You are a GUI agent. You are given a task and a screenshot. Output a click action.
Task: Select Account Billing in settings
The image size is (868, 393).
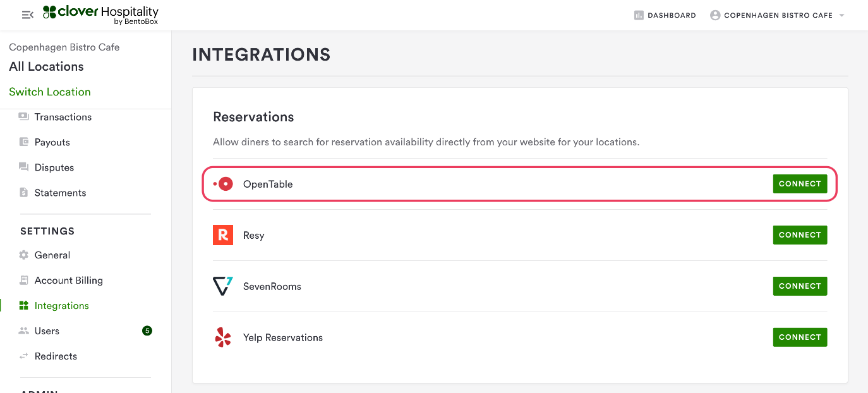pyautogui.click(x=68, y=281)
